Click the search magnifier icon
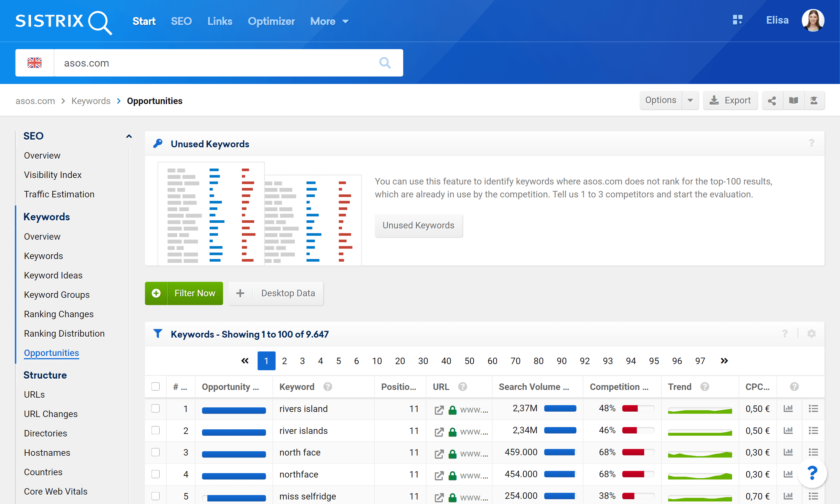This screenshot has height=504, width=840. pos(385,63)
